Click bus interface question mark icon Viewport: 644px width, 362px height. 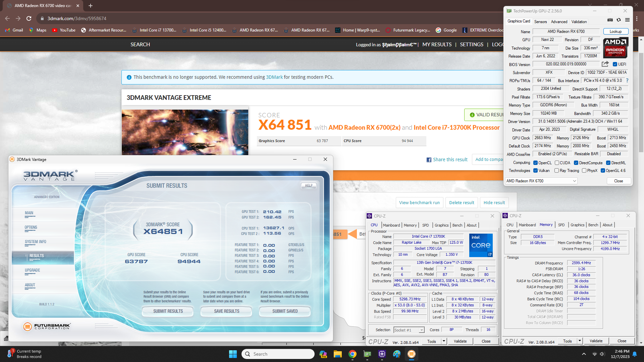pyautogui.click(x=627, y=80)
